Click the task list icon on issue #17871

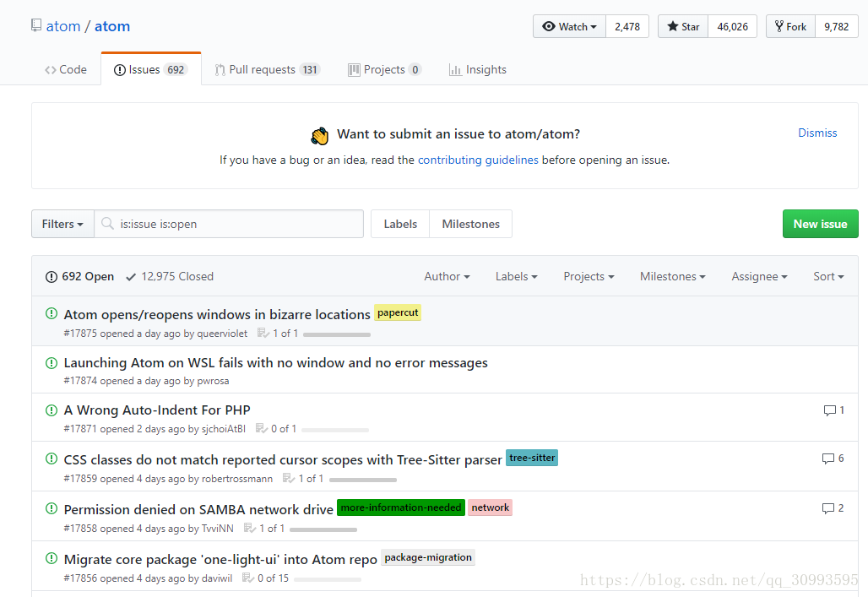click(x=261, y=429)
